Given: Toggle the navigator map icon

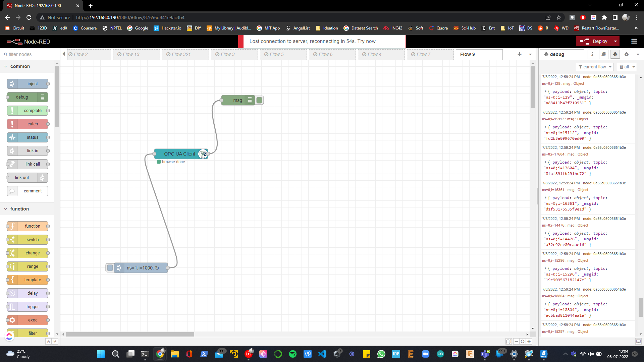Looking at the screenshot, I should [x=509, y=342].
